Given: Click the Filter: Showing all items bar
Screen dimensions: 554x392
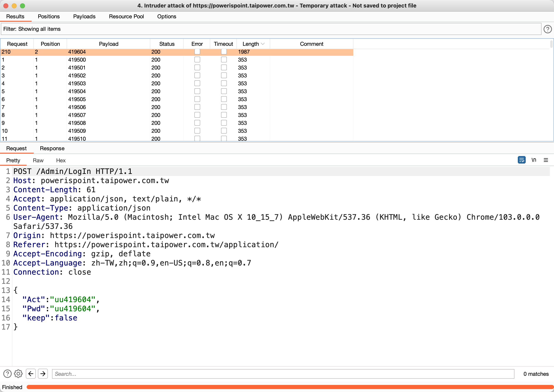Looking at the screenshot, I should point(271,29).
